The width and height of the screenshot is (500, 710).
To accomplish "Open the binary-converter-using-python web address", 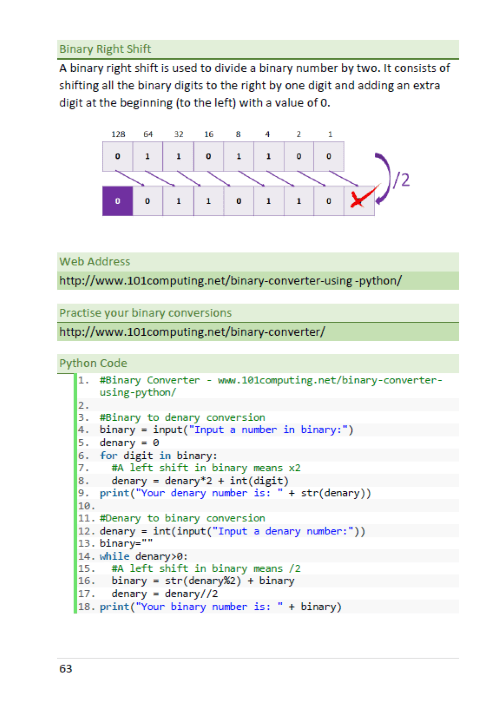I will [x=231, y=281].
